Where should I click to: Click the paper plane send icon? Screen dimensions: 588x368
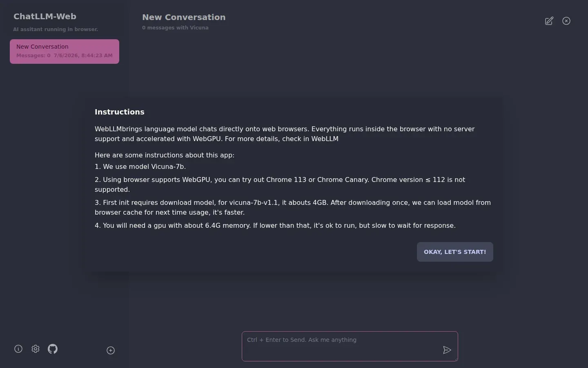click(x=447, y=350)
